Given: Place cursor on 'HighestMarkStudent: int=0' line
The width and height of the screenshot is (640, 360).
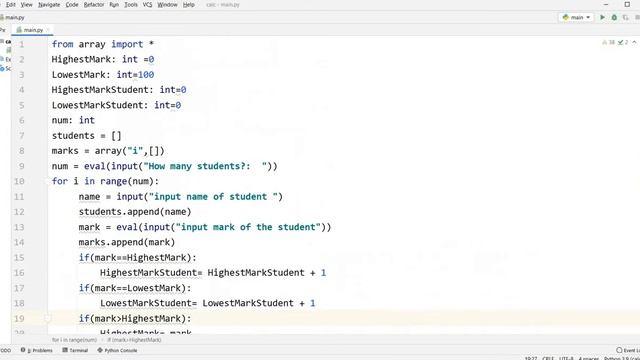Looking at the screenshot, I should pyautogui.click(x=119, y=90).
